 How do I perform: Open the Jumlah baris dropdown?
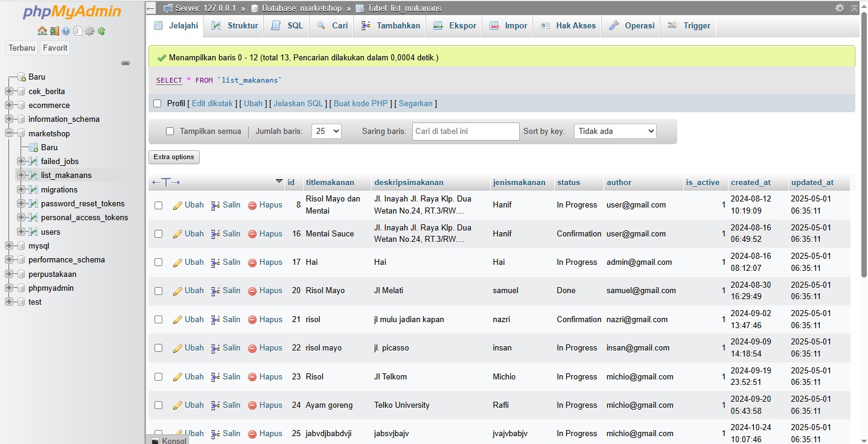tap(326, 132)
